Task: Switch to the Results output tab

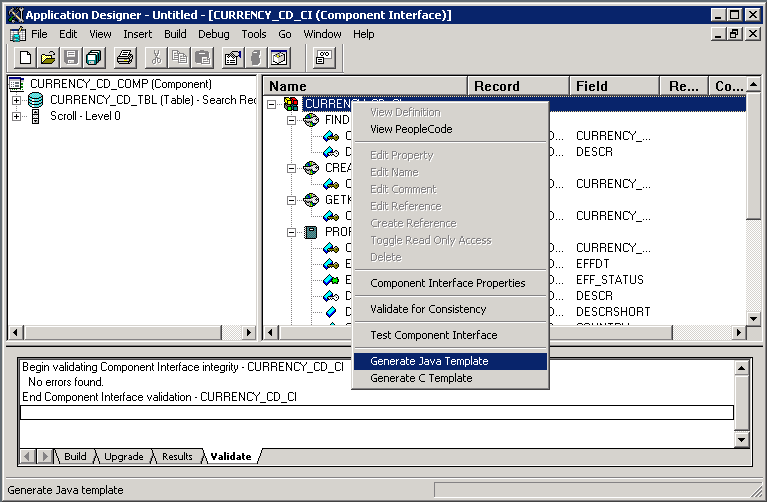Action: click(x=177, y=456)
